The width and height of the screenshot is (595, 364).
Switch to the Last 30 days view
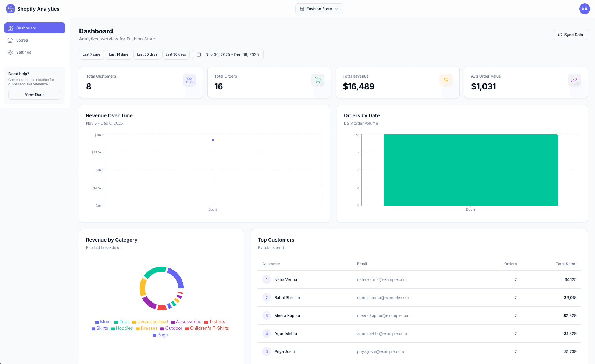(x=147, y=54)
